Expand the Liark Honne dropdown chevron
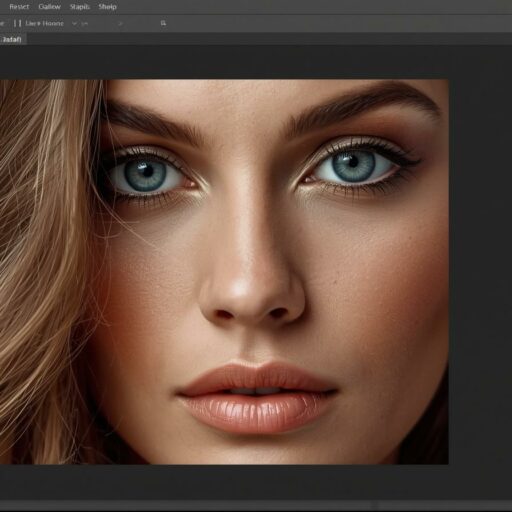 click(74, 23)
